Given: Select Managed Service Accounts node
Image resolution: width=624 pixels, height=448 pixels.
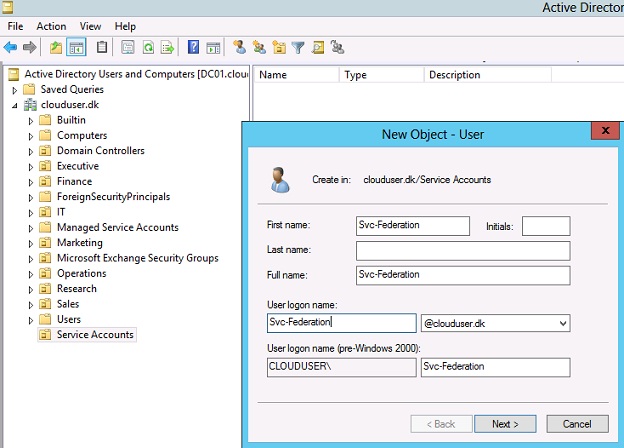Looking at the screenshot, I should pos(118,228).
